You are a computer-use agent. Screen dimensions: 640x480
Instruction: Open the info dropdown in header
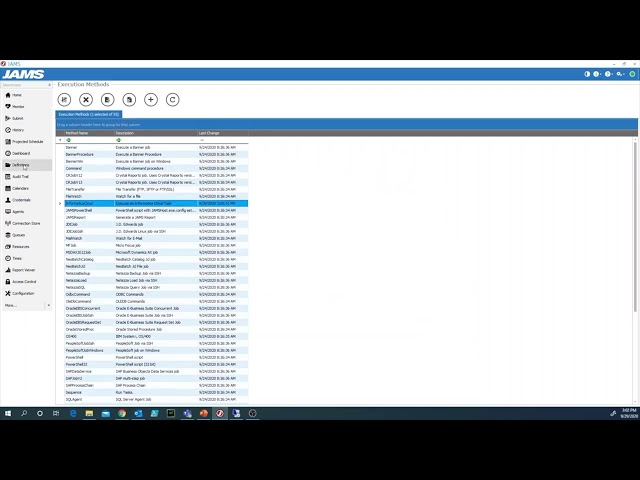(597, 74)
